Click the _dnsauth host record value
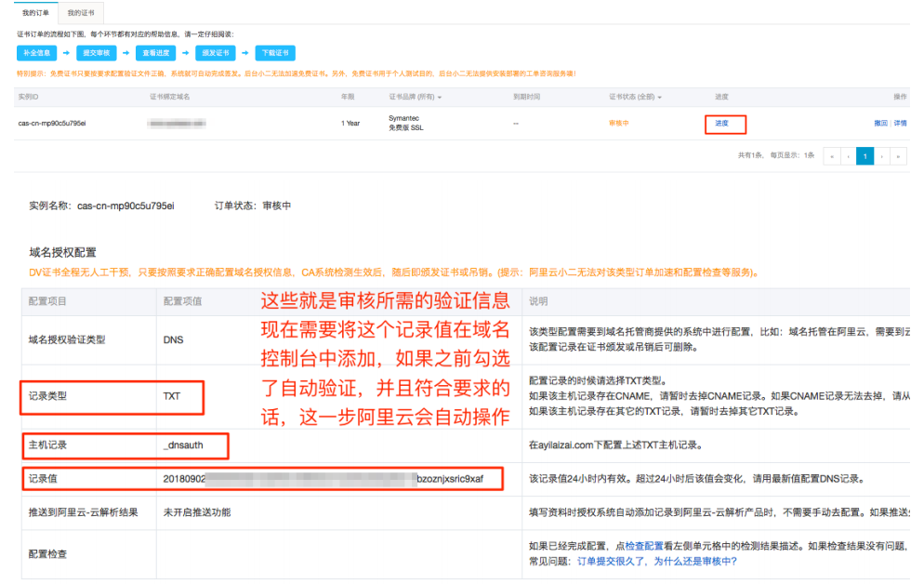 pos(183,445)
